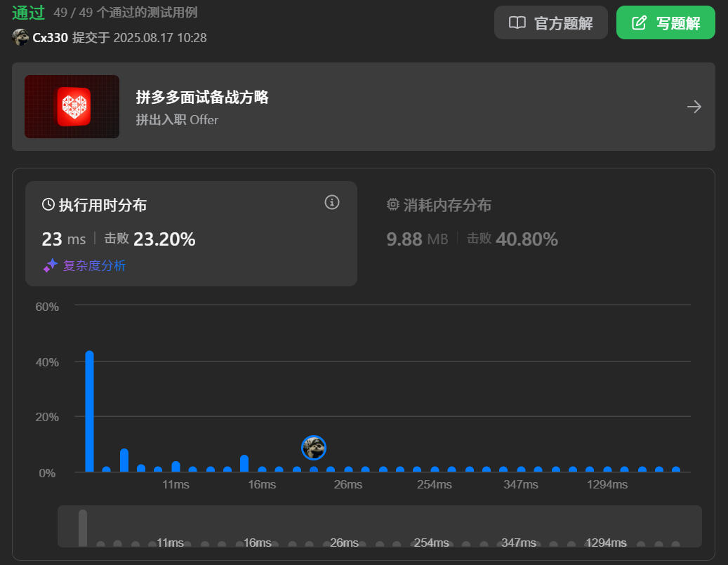Viewport: 728px width, 565px height.
Task: Click the 347ms chart axis label
Action: point(520,485)
